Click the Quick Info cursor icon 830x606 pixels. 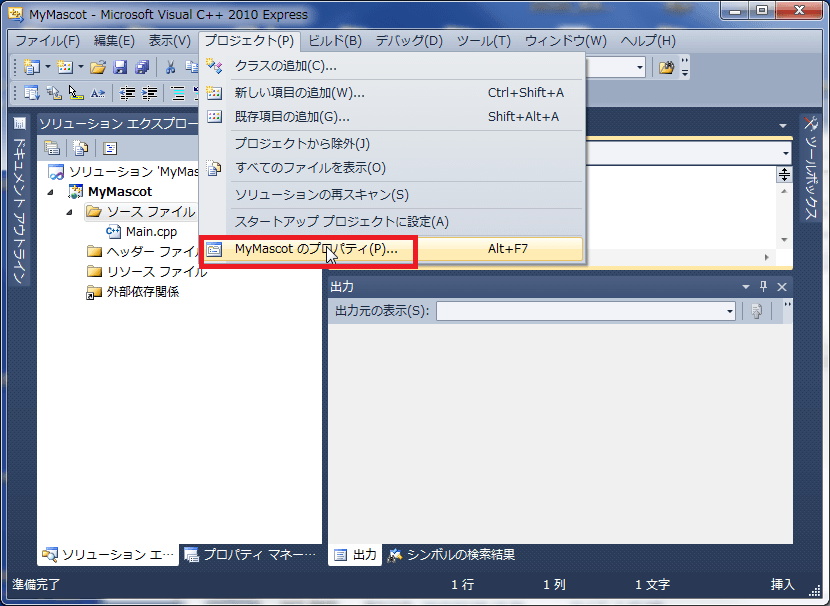click(x=76, y=94)
